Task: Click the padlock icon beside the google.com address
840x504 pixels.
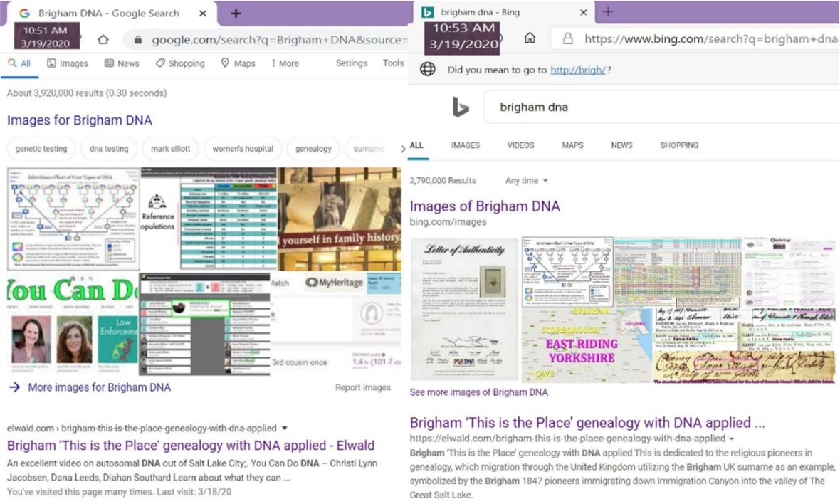Action: pyautogui.click(x=138, y=41)
